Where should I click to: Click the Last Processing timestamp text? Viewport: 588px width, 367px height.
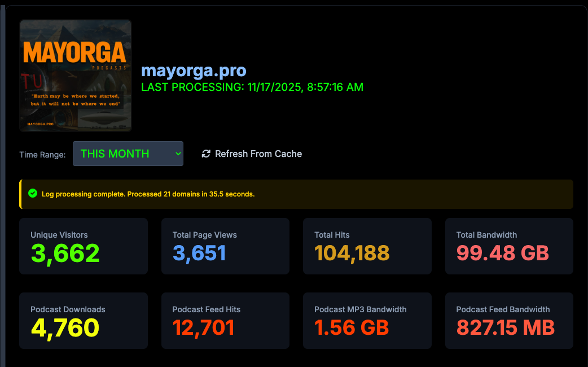[252, 88]
